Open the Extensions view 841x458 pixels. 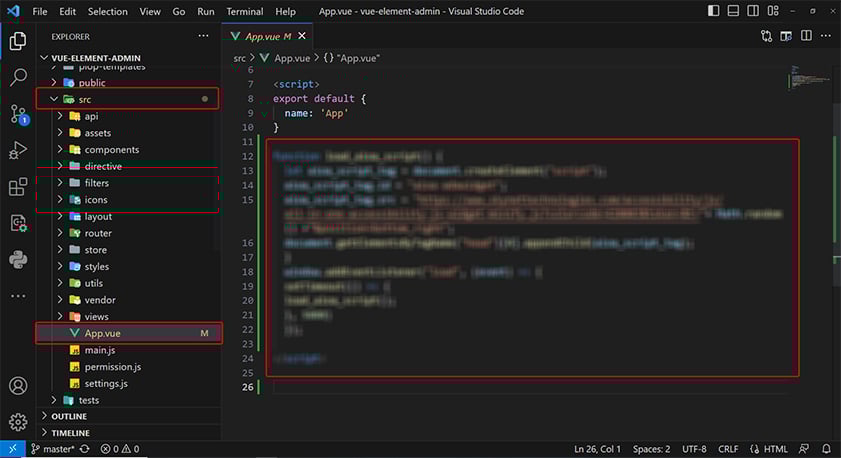(x=18, y=187)
